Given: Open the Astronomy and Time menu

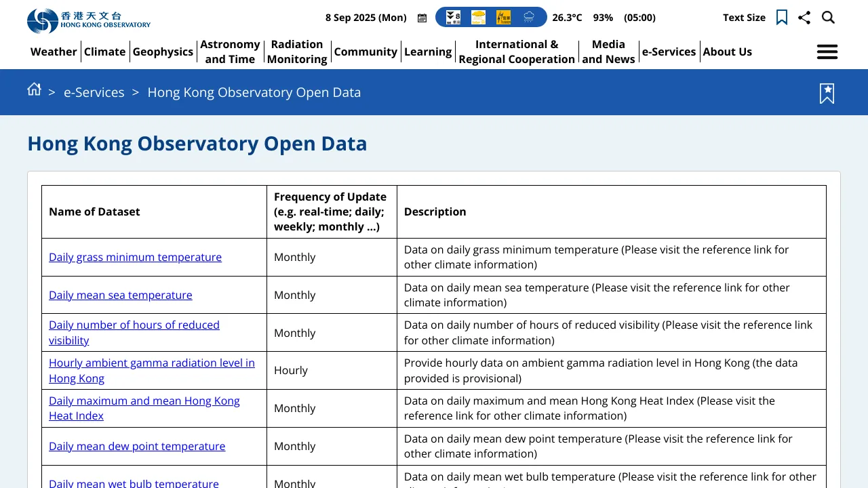Looking at the screenshot, I should click(230, 52).
